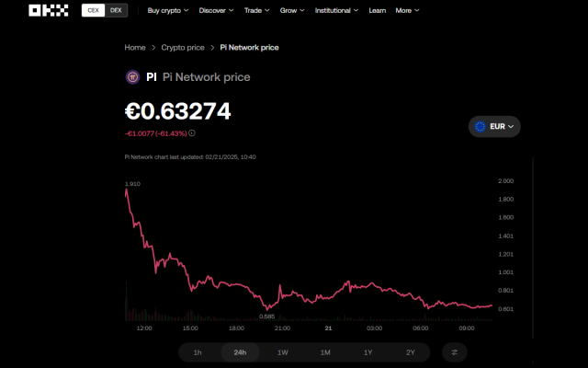The width and height of the screenshot is (588, 368).
Task: Open the More menu
Action: point(407,10)
